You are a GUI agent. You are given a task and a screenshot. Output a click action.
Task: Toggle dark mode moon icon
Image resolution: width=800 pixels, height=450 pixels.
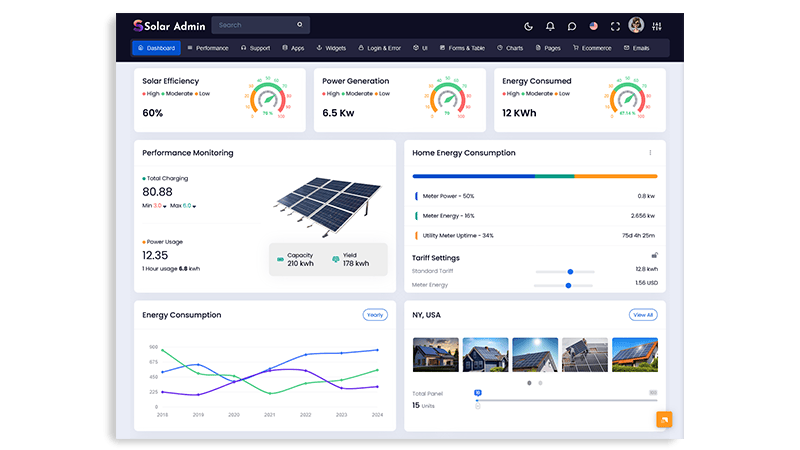pyautogui.click(x=528, y=26)
